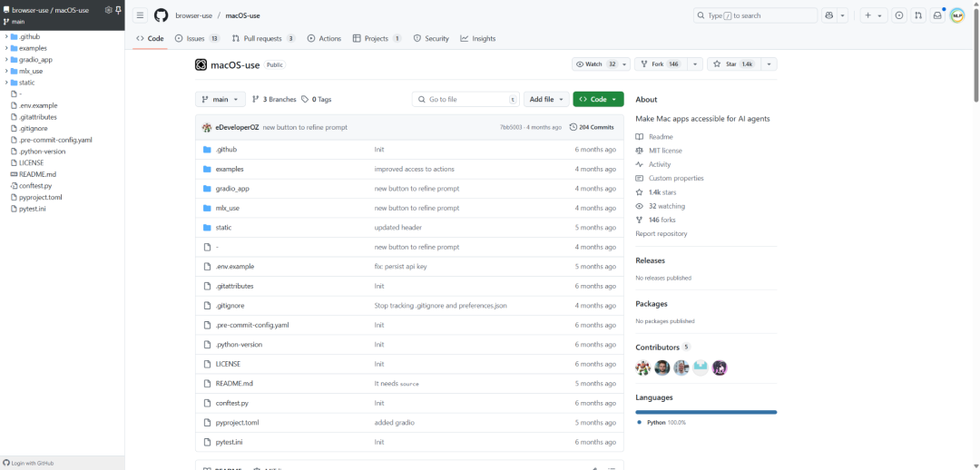
Task: Open the Add file dropdown
Action: click(x=546, y=100)
